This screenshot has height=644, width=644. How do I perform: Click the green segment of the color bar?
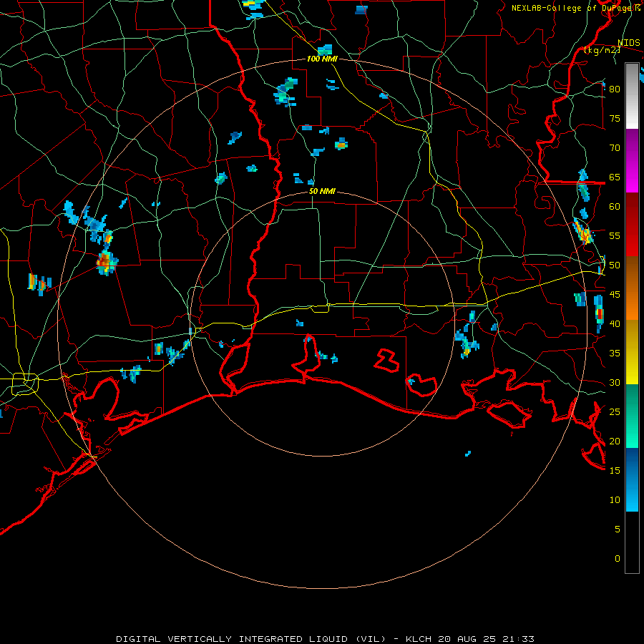632,416
